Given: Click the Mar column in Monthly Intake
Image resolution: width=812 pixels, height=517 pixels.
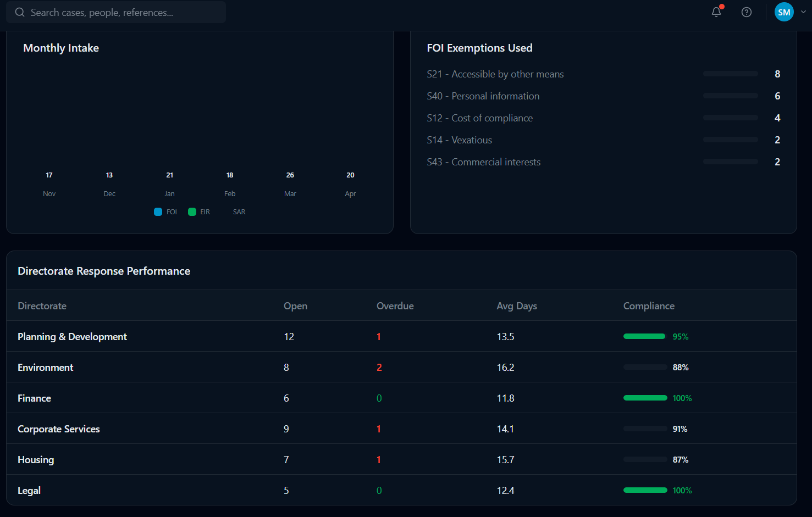Looking at the screenshot, I should (x=290, y=184).
